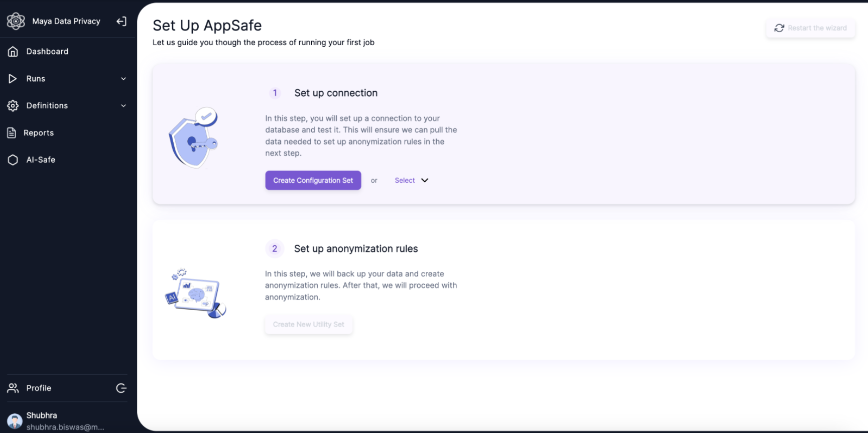Click the Reports document icon
Viewport: 868px width, 433px height.
coord(12,132)
